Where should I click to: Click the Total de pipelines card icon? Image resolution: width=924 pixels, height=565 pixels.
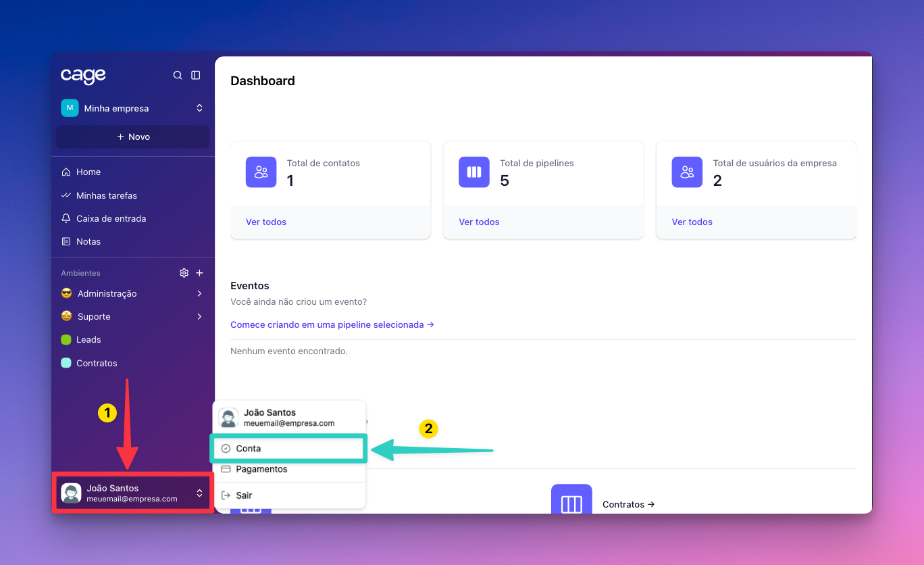(474, 172)
